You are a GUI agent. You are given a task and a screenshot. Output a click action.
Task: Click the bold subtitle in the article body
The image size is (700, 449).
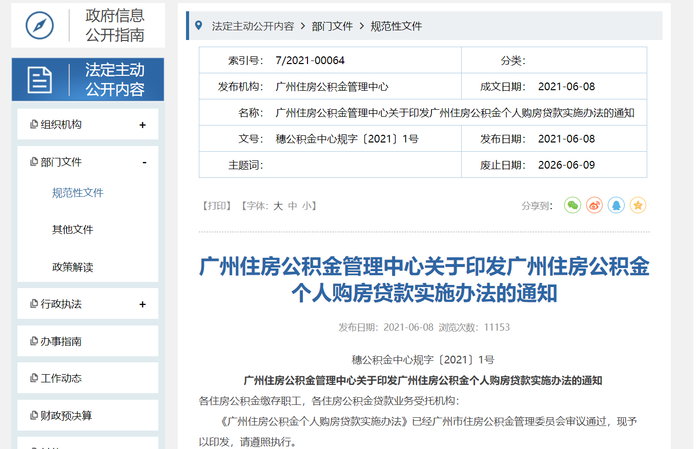pos(423,380)
